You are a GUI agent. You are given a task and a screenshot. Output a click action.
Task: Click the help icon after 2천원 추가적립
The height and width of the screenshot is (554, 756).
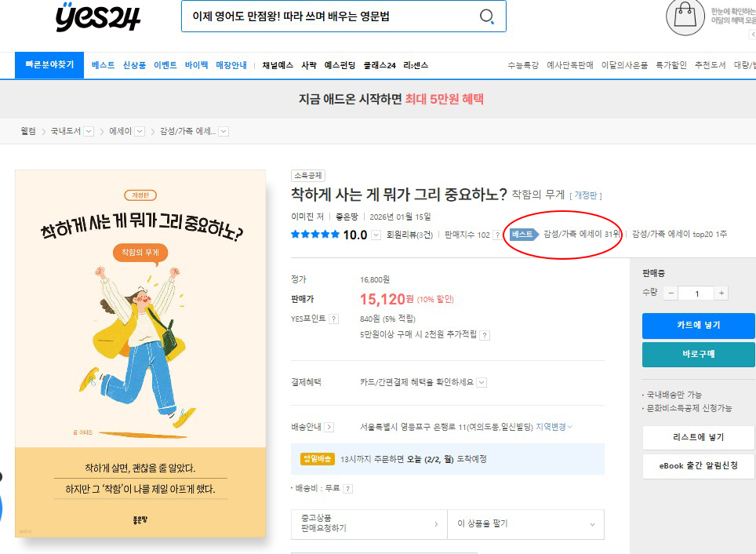click(x=485, y=335)
